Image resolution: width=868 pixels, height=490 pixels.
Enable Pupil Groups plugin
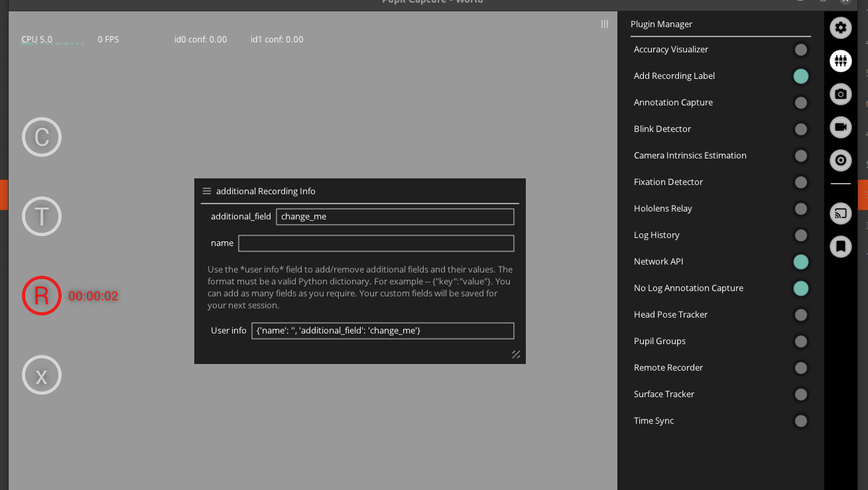(801, 341)
